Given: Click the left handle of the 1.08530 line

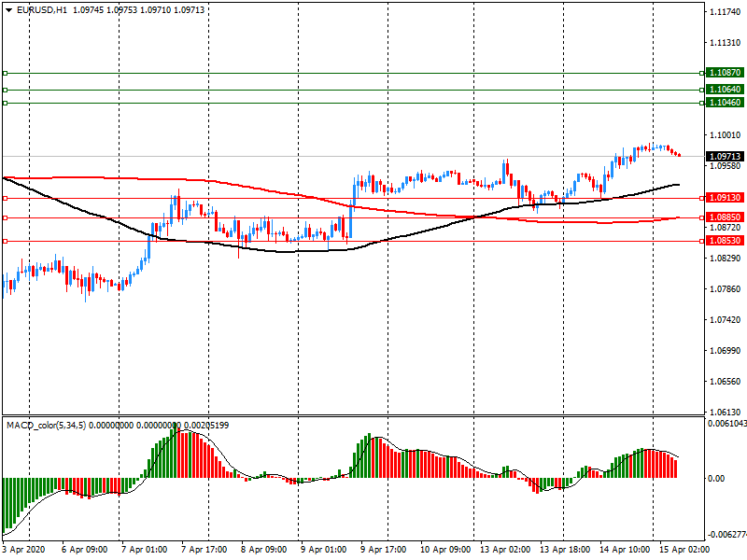Looking at the screenshot, I should [x=6, y=241].
